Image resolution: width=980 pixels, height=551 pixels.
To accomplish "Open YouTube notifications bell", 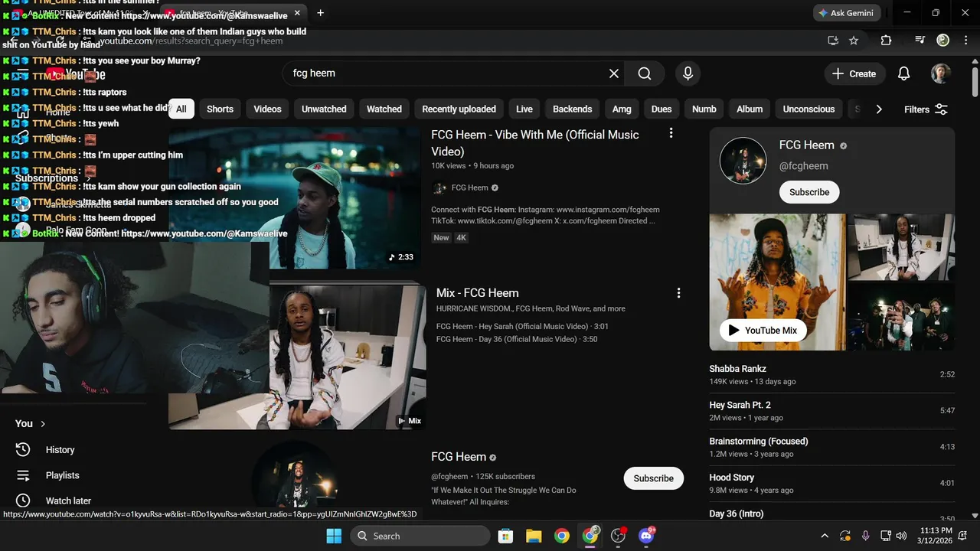I will 903,73.
